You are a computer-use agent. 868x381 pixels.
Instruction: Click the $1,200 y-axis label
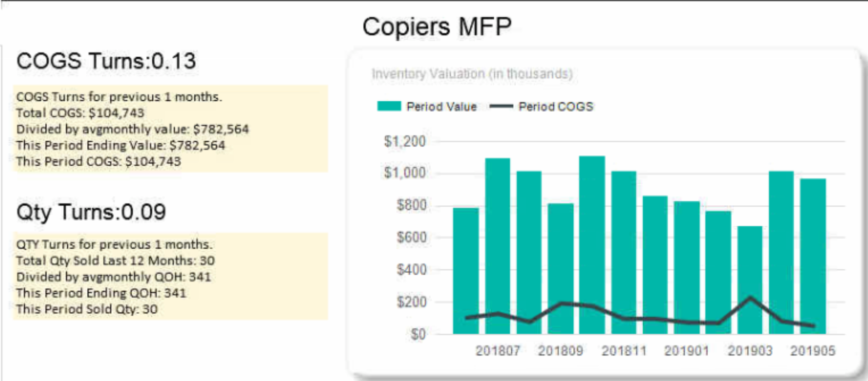[405, 142]
